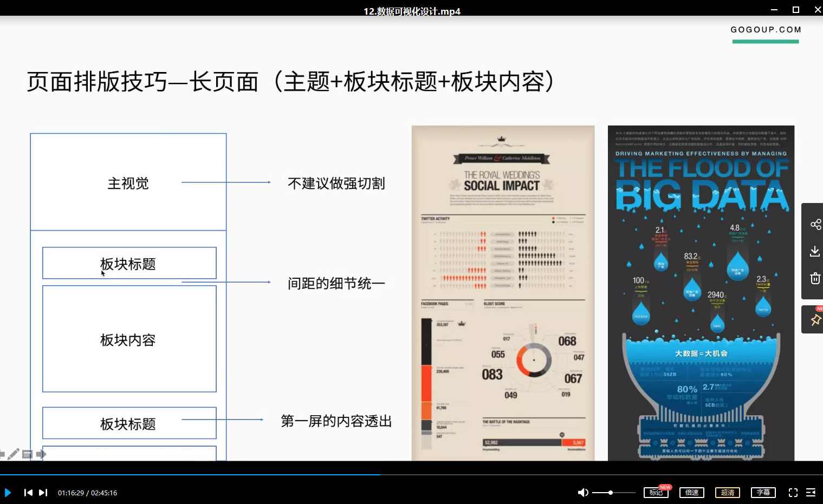Enter fullscreen mode
The width and height of the screenshot is (823, 504).
pos(793,493)
